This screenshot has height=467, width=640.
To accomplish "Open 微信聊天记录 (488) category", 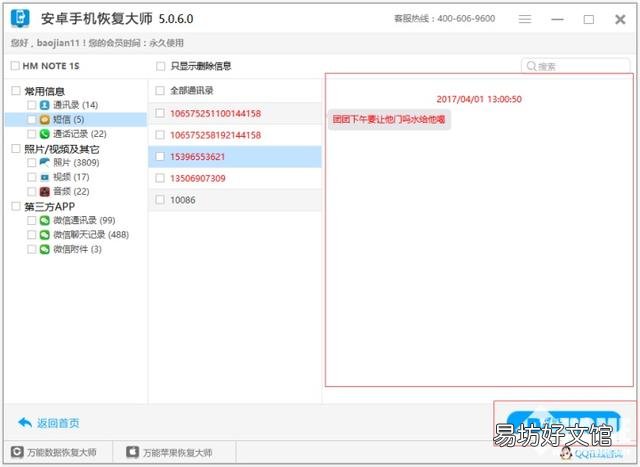I will tap(91, 235).
